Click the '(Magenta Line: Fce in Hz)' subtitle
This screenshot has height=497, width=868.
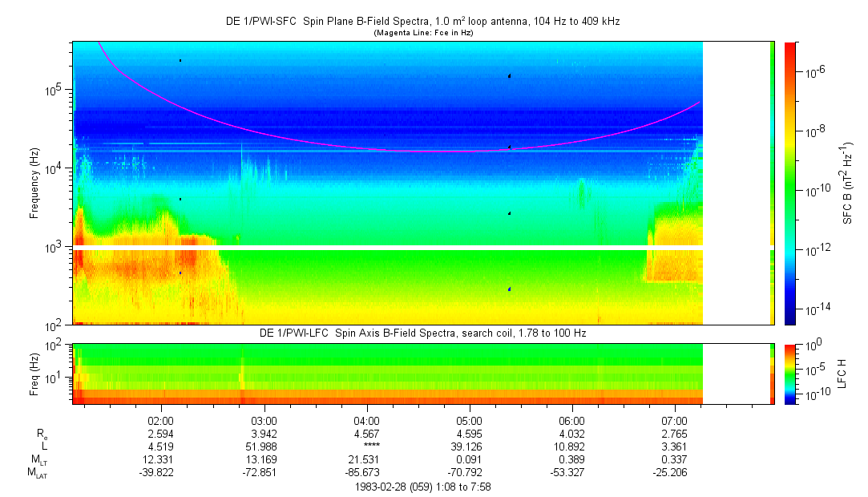[423, 33]
